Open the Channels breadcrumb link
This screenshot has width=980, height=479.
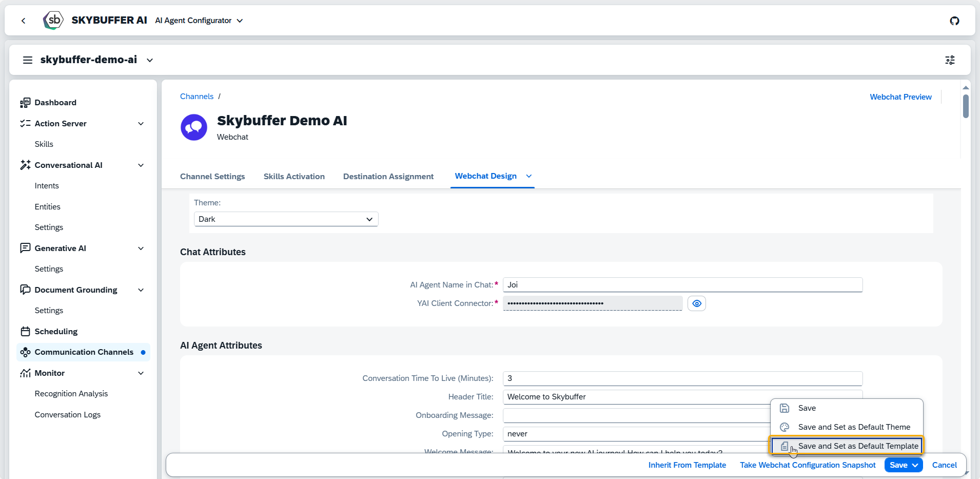coord(197,97)
